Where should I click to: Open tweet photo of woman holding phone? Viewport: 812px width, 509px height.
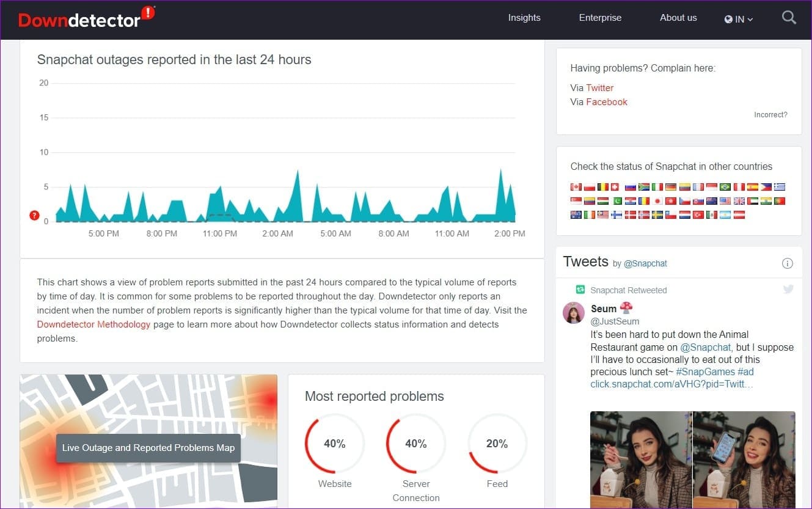coord(744,460)
